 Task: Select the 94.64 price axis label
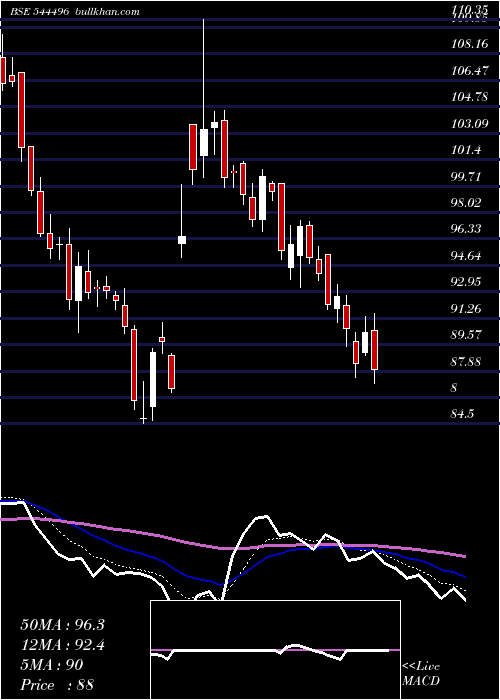466,256
